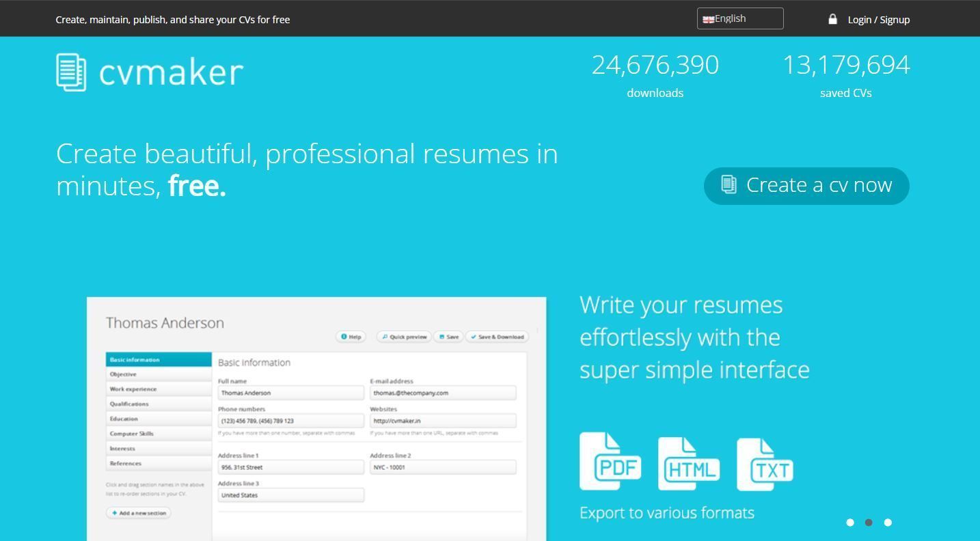980x541 pixels.
Task: Click the PDF export format icon
Action: [x=610, y=461]
